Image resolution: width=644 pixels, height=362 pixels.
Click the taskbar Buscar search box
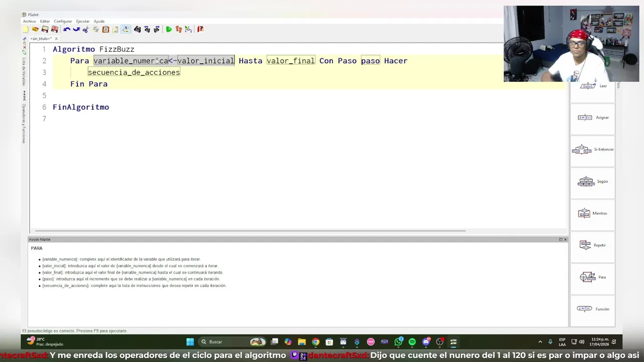coord(232,342)
